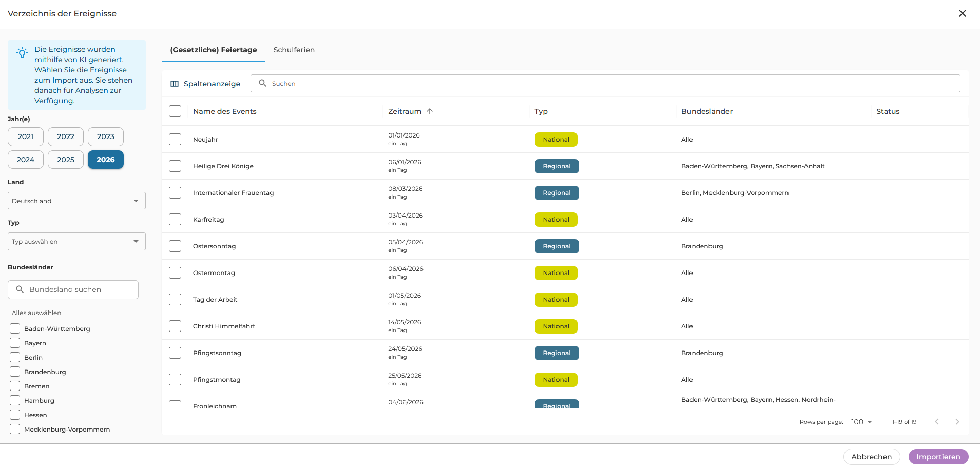Image resolution: width=980 pixels, height=468 pixels.
Task: Open the Land dropdown showing Deutschland
Action: point(76,201)
